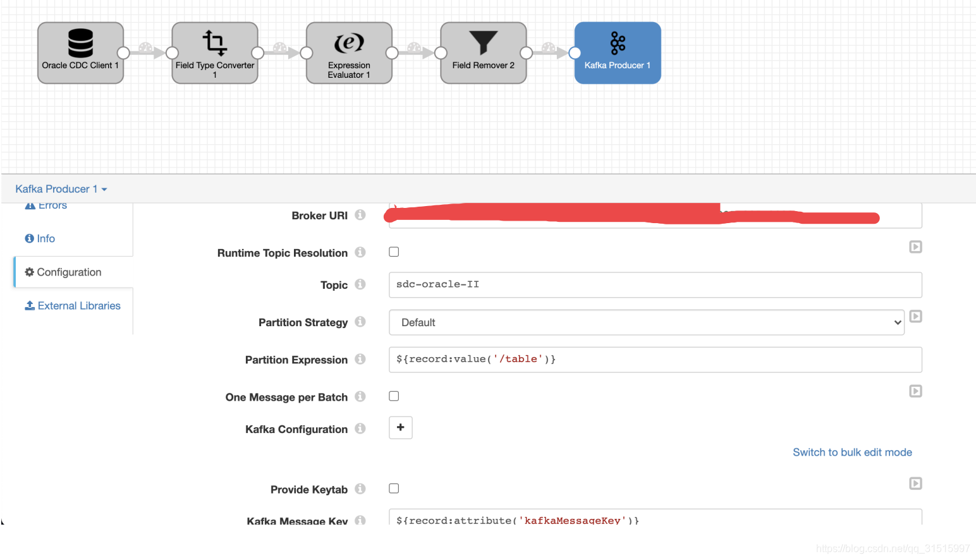Open the Kafka Producer 1 stage selector dropdown
This screenshot has height=560, width=976.
coord(61,189)
